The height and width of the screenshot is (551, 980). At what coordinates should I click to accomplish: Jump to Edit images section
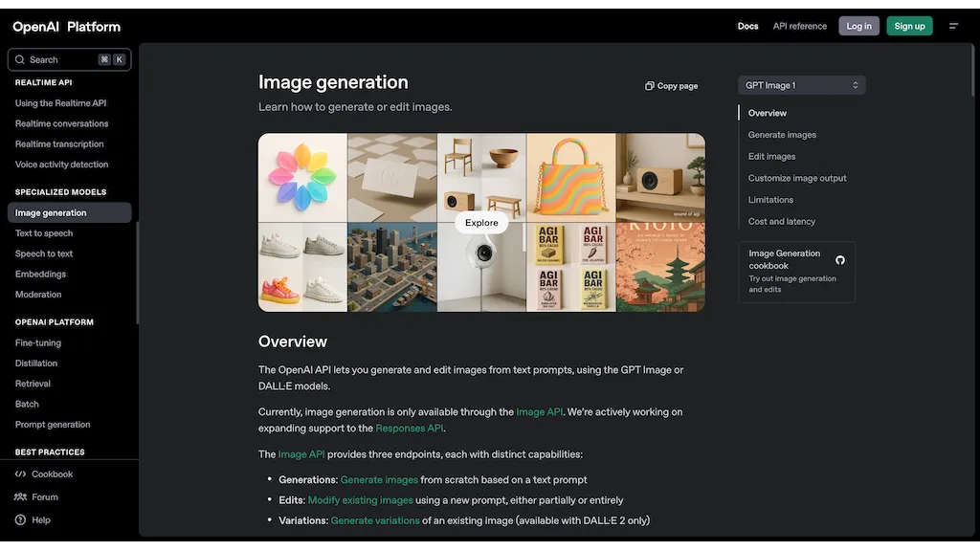click(772, 156)
